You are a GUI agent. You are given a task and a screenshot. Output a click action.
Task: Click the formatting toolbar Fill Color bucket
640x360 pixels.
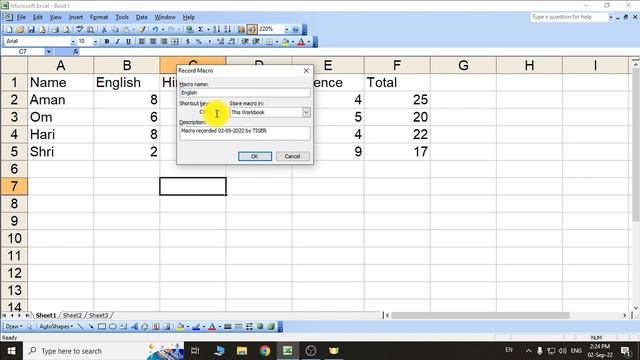285,41
